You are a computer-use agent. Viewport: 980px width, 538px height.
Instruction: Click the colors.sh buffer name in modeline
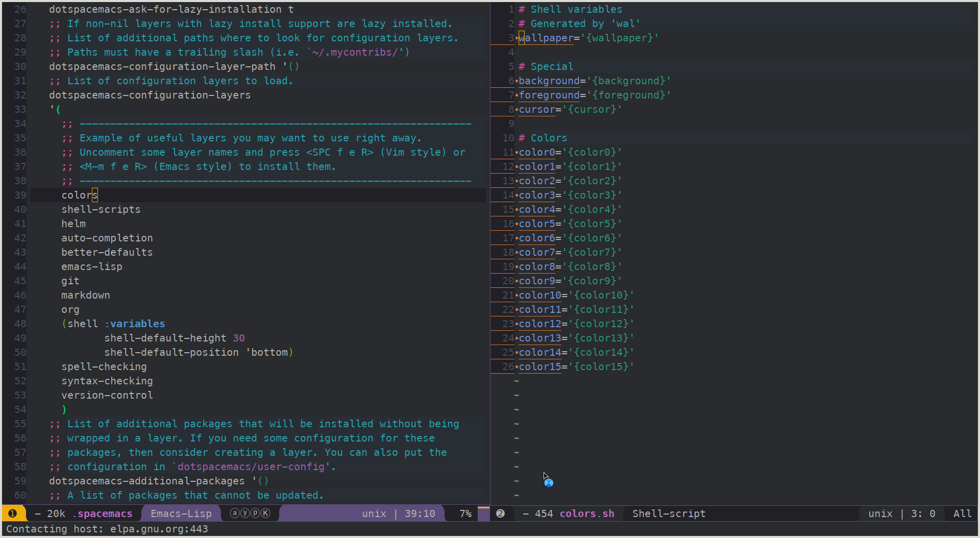click(587, 513)
